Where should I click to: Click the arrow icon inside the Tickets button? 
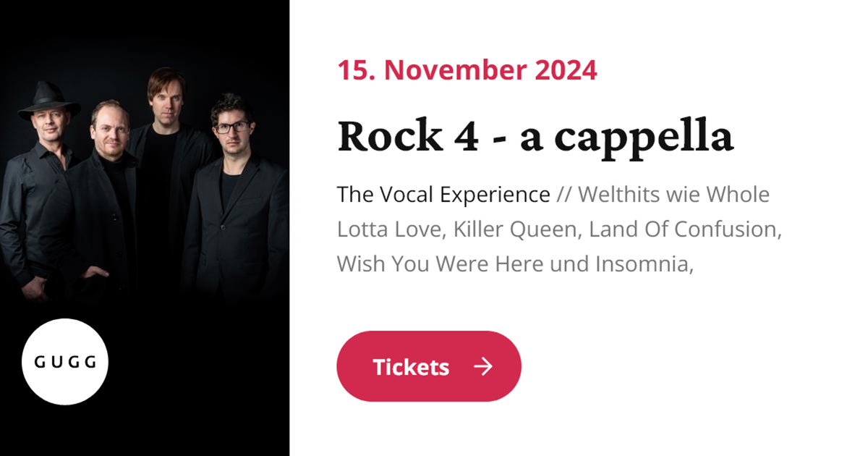click(x=484, y=367)
